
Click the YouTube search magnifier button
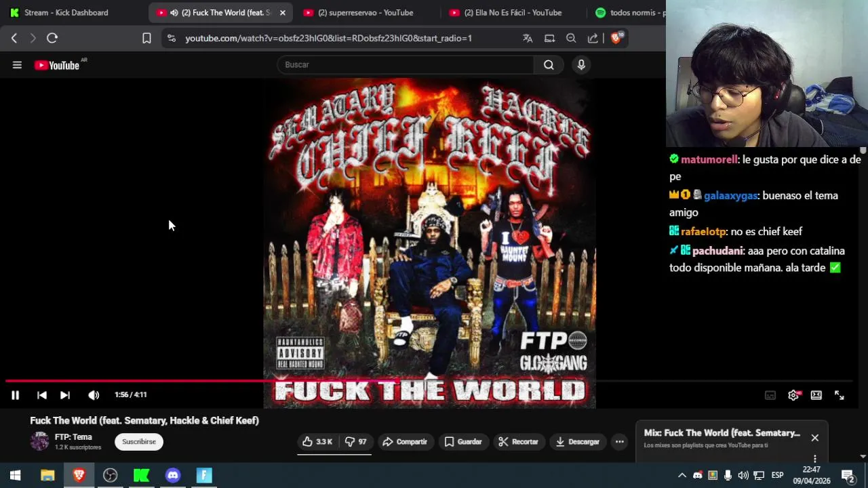click(549, 64)
